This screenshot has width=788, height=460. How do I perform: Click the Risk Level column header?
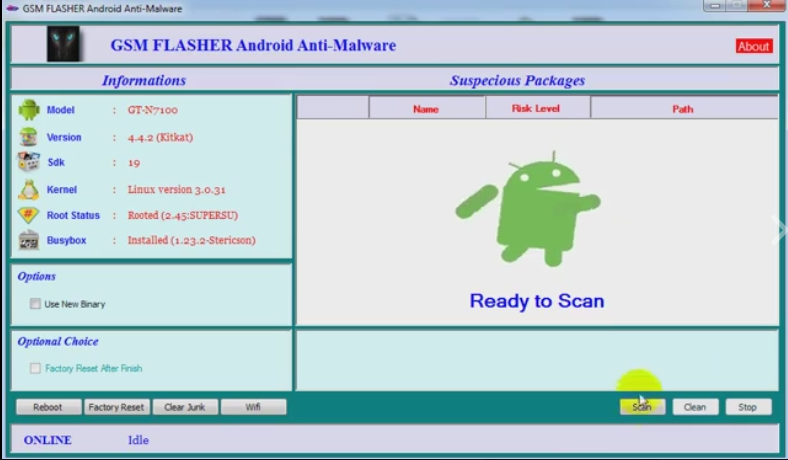point(537,109)
